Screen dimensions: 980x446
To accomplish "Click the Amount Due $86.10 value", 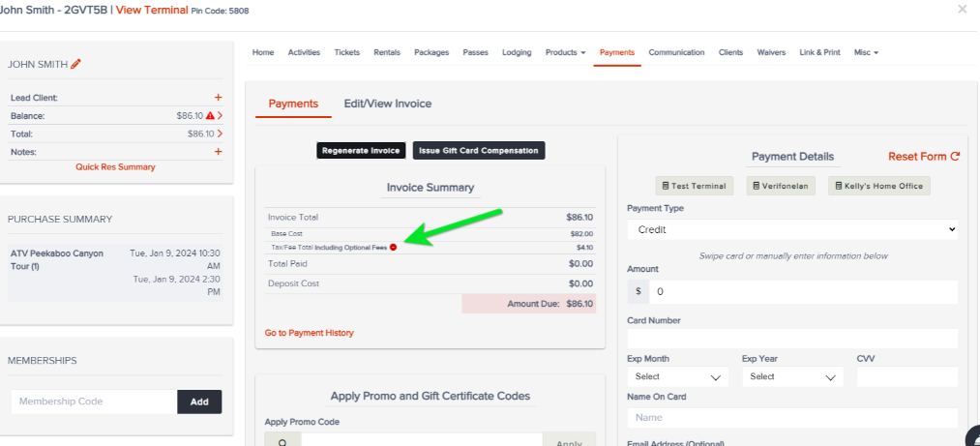I will click(x=579, y=305).
